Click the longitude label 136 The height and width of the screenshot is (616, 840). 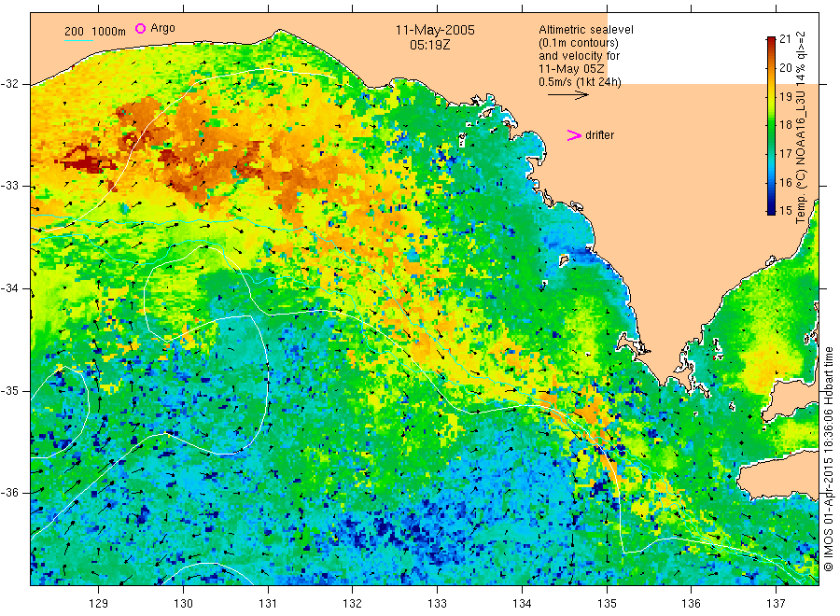691,604
